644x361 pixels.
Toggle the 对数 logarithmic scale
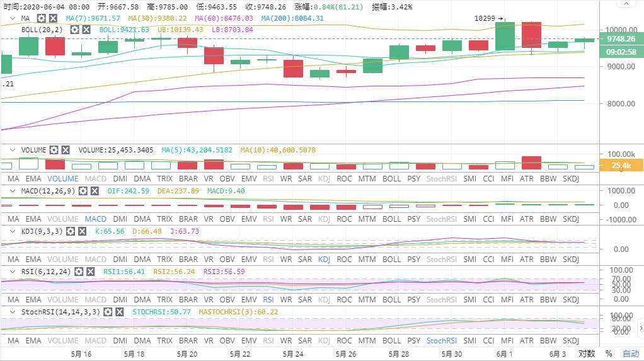coord(587,353)
